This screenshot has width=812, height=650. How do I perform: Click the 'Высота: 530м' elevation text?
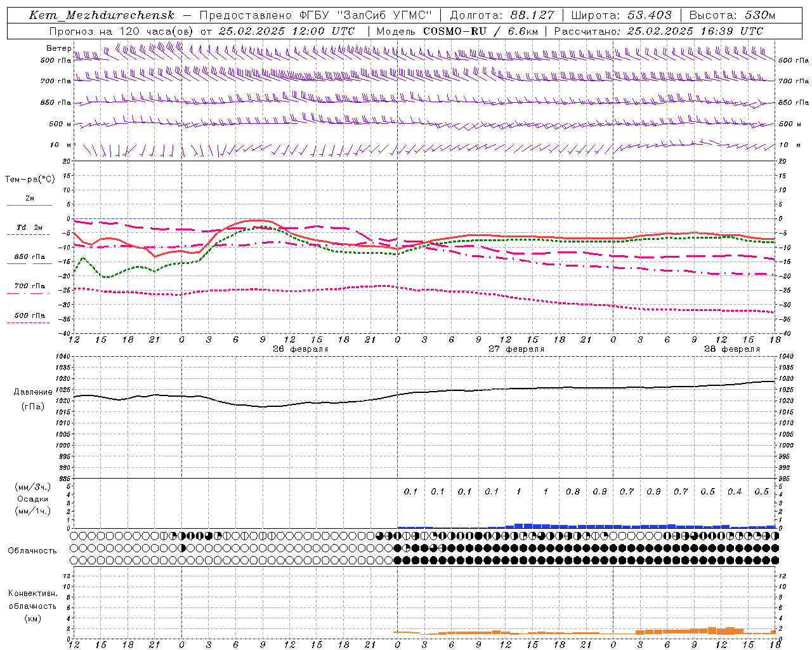click(x=732, y=15)
